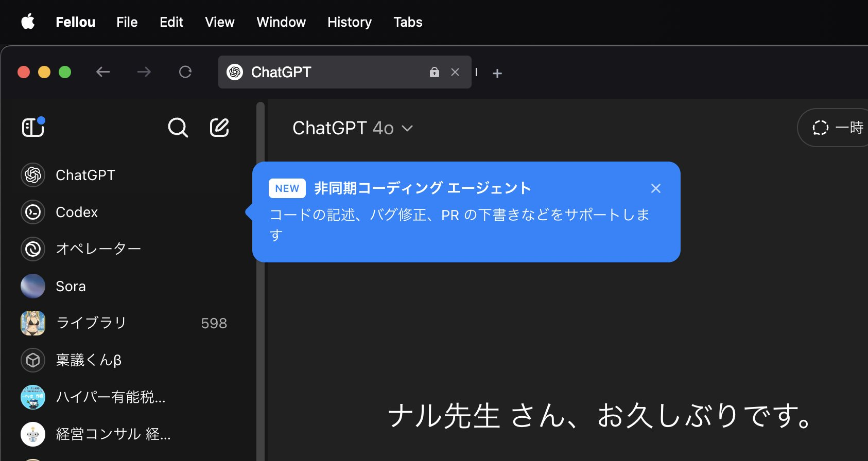Toggle the sidebar panel icon

click(33, 127)
